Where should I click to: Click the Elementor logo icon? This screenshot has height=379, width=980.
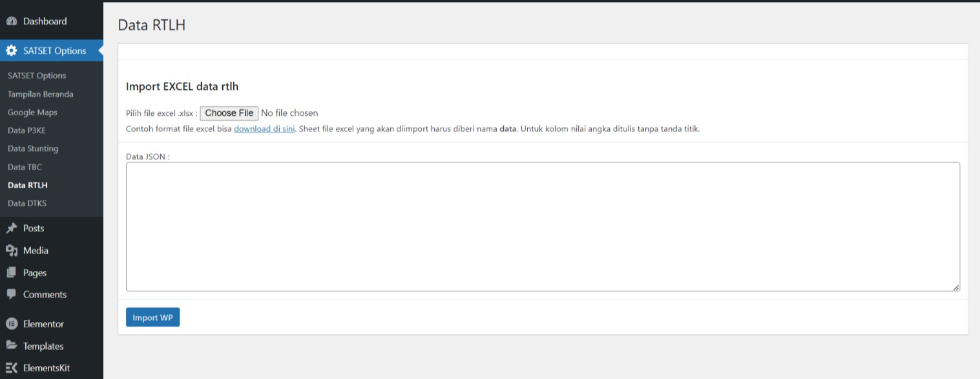12,324
